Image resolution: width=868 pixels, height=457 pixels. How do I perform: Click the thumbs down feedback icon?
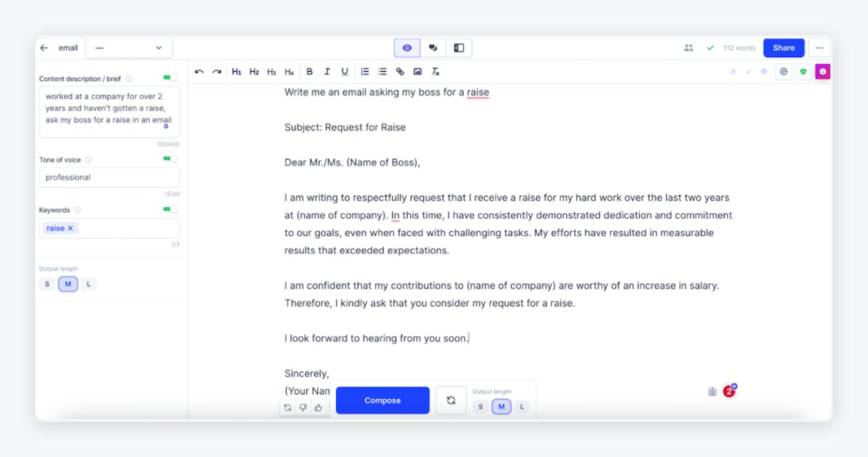pyautogui.click(x=303, y=408)
